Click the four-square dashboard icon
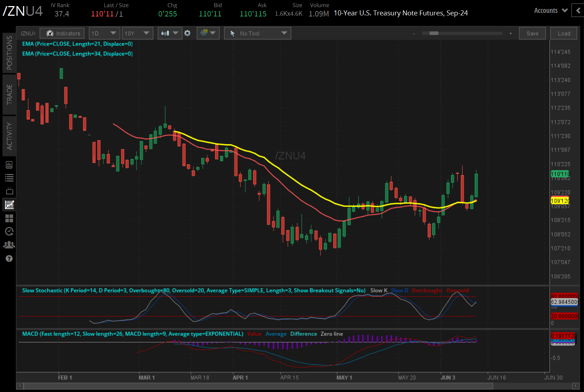The width and height of the screenshot is (584, 392). coord(9,218)
